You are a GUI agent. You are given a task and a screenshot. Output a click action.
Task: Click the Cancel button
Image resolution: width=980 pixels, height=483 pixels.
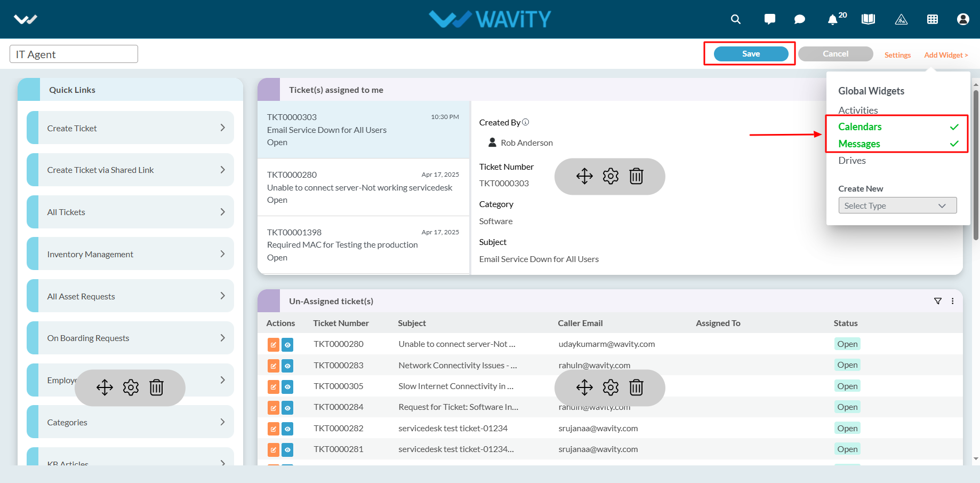coord(836,54)
